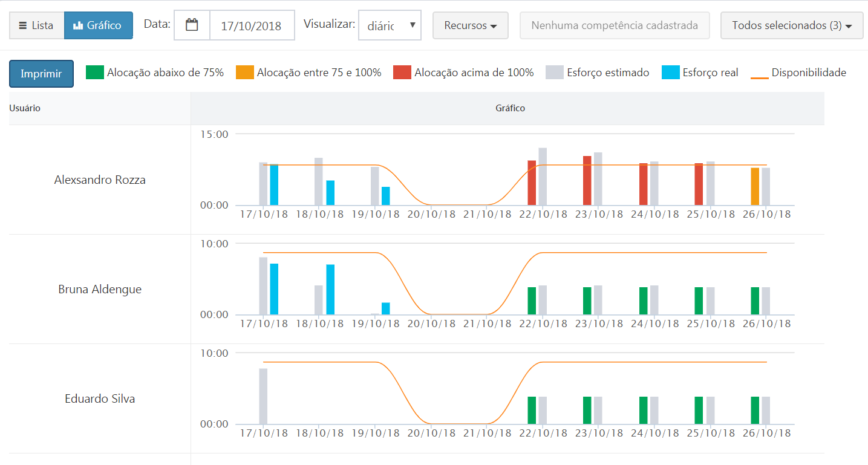Switch to Lista view

(36, 25)
